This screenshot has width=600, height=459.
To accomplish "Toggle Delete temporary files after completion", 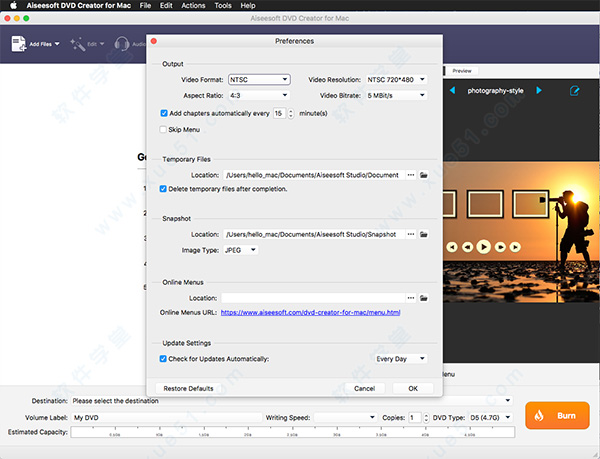I will [x=163, y=189].
